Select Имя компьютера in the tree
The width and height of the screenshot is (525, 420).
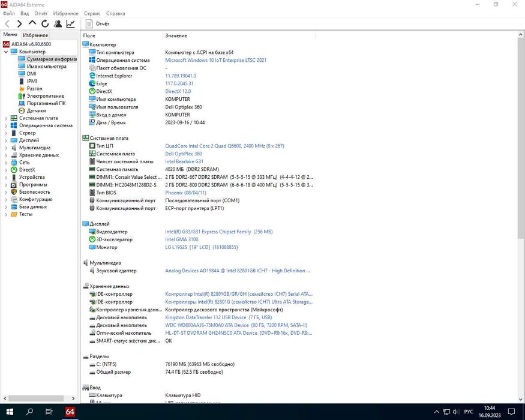47,67
